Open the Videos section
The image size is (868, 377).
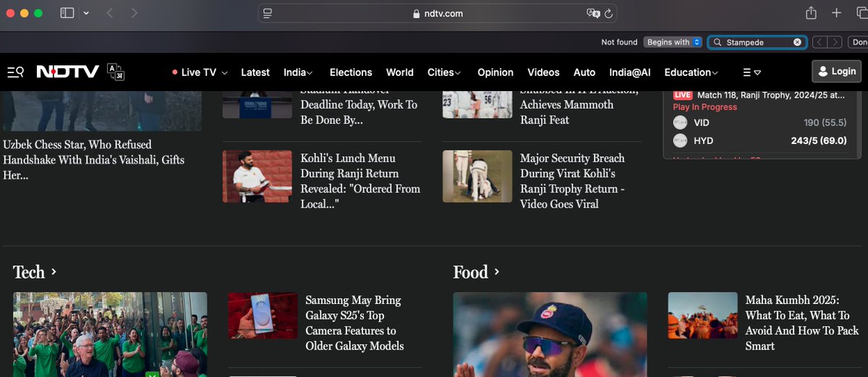[x=543, y=72]
